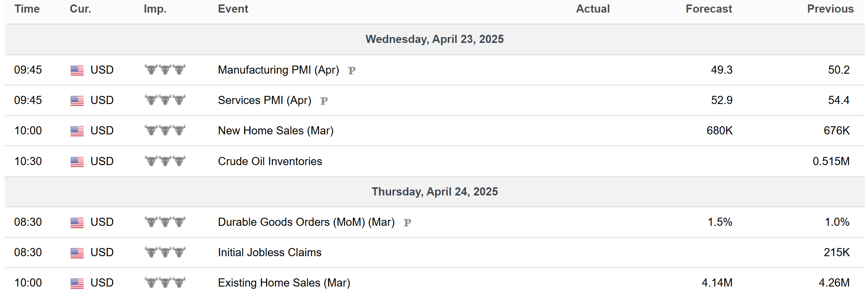Open the Initial Jobless Claims event
Screen dimensions: 868x298
(270, 252)
